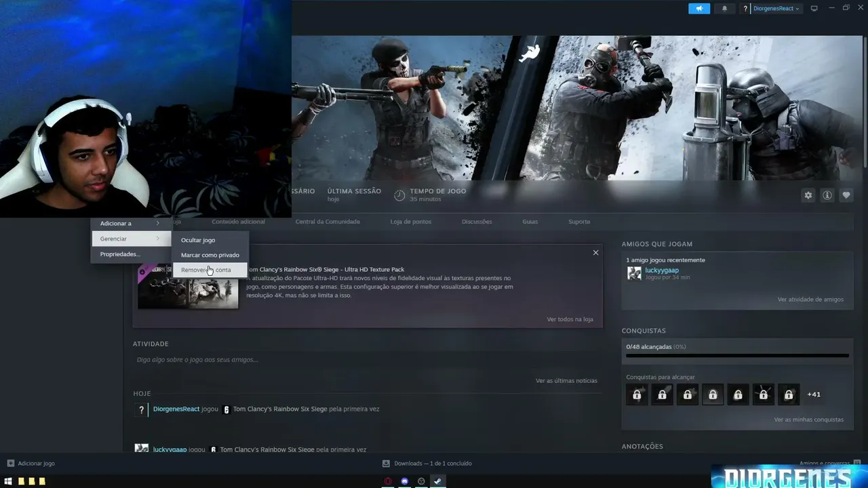Click luckyygaap's avatar in friends panel
Viewport: 868px width, 488px height.
[634, 273]
